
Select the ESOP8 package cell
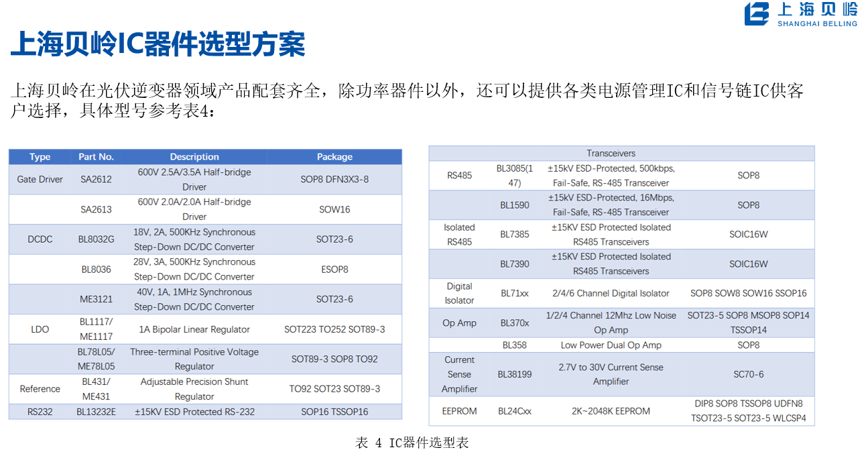[334, 270]
